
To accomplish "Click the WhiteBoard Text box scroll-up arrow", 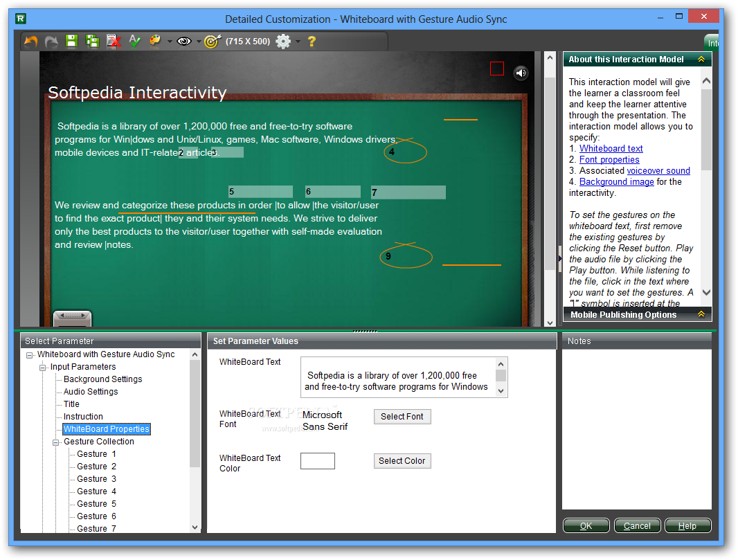I will pos(501,364).
